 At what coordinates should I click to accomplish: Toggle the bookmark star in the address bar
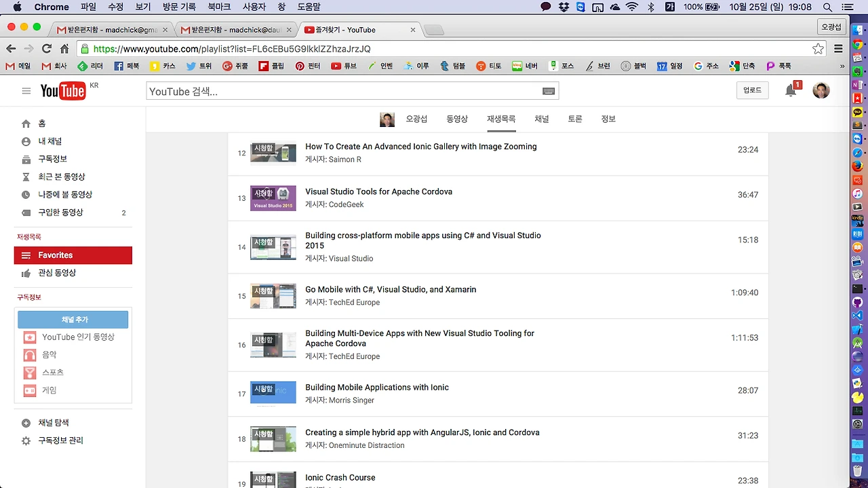point(818,48)
